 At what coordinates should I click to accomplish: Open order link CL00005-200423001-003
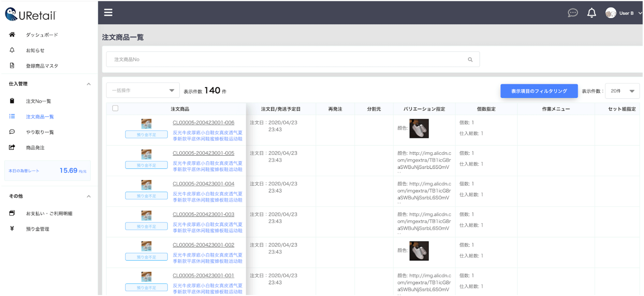pyautogui.click(x=203, y=214)
